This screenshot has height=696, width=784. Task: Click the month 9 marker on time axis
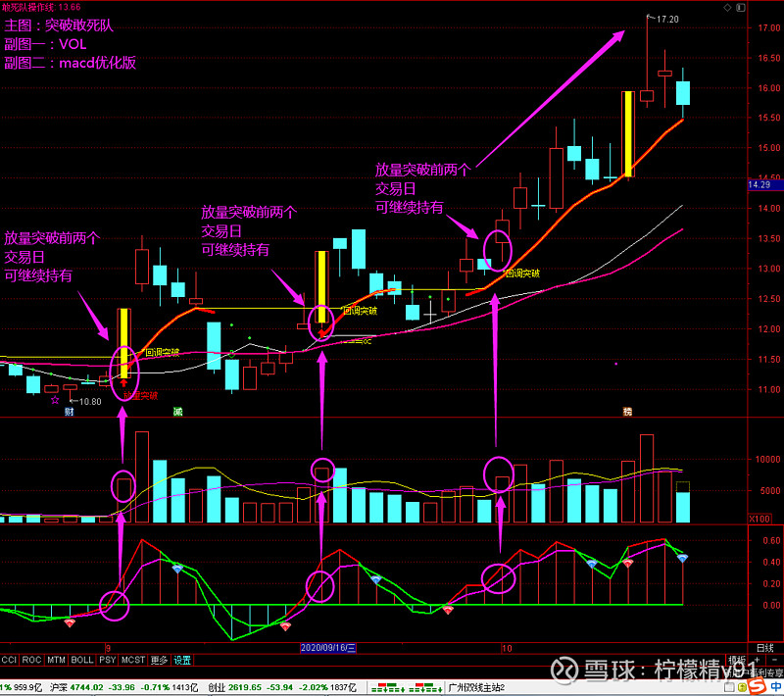(108, 648)
